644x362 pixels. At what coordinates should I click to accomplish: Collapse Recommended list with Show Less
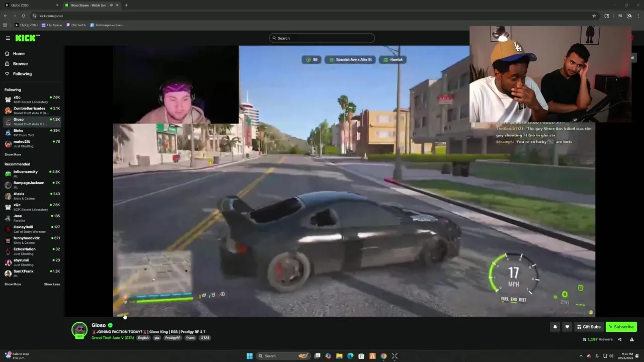pos(52,285)
